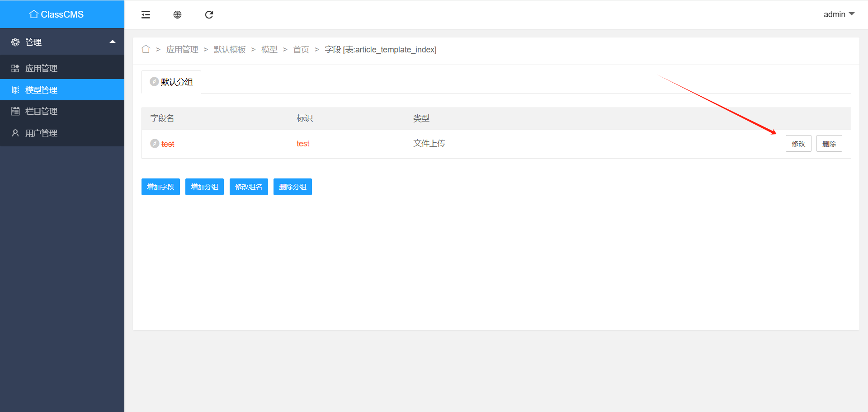Go to 用户管理 in the sidebar
Screen dimensions: 868x412
[x=41, y=133]
